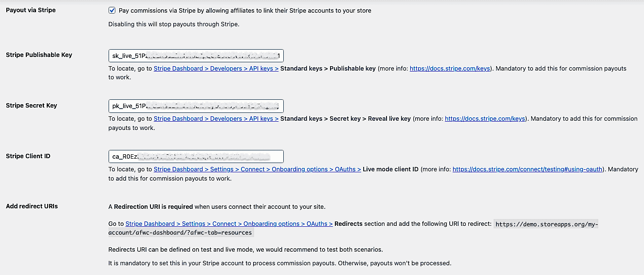Focus the Stripe Publishable Key field
This screenshot has width=644, height=275.
pos(196,55)
